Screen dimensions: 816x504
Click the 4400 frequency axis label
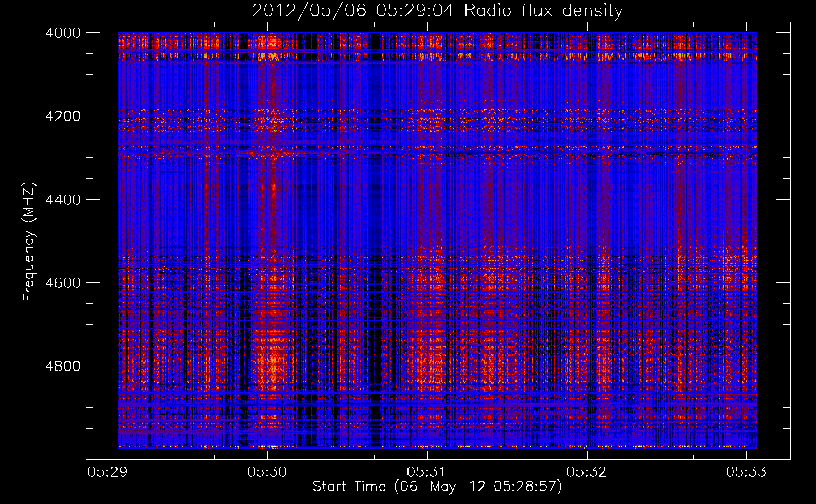coord(63,200)
